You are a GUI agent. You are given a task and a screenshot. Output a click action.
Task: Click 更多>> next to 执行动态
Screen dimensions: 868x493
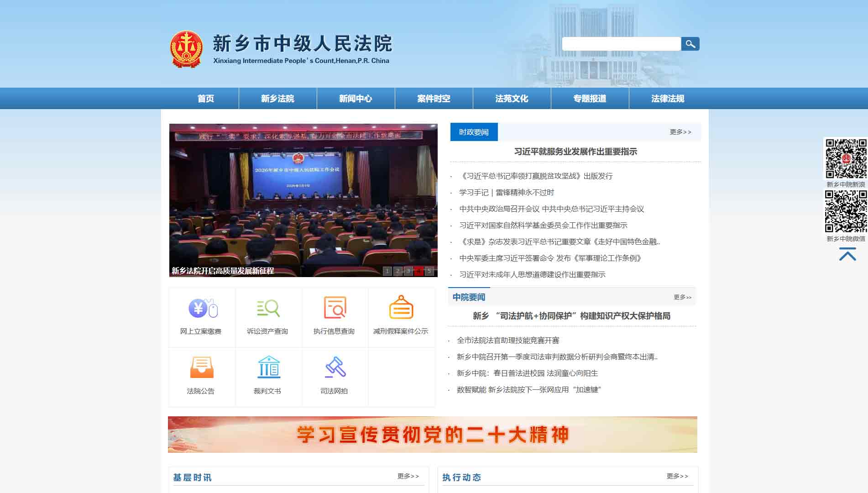pyautogui.click(x=677, y=476)
